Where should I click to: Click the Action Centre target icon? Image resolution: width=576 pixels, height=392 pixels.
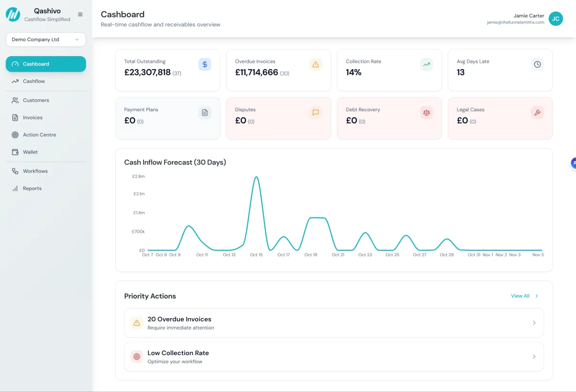tap(15, 135)
